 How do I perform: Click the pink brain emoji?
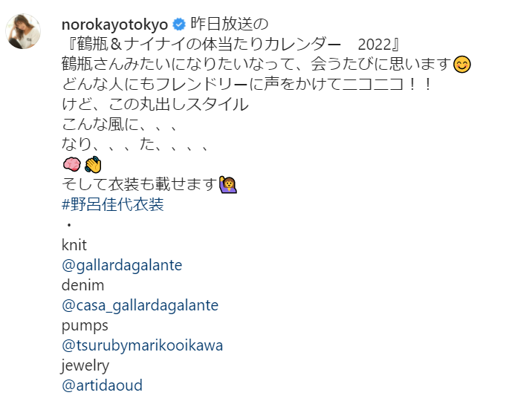click(x=72, y=165)
